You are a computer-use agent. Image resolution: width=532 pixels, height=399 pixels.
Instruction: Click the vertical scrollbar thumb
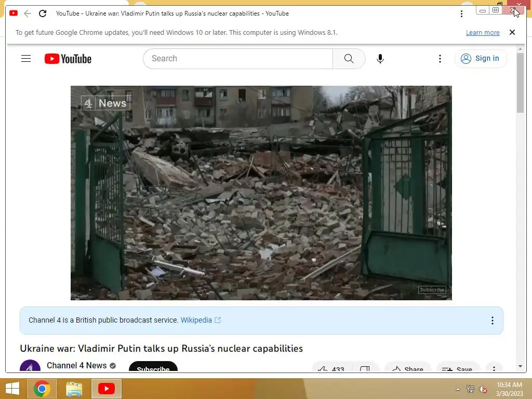click(x=520, y=83)
